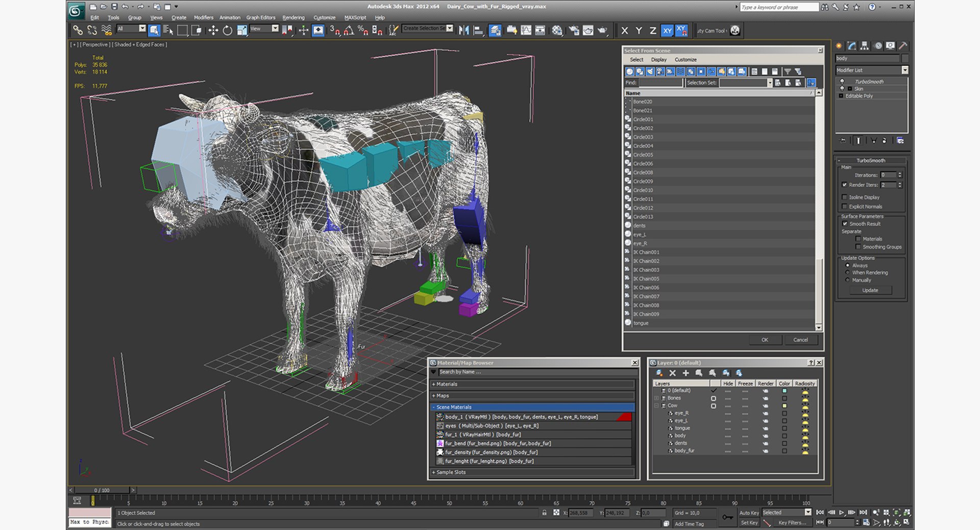The height and width of the screenshot is (530, 980).
Task: Toggle Display Lights filter in Select From Scene
Action: point(650,71)
